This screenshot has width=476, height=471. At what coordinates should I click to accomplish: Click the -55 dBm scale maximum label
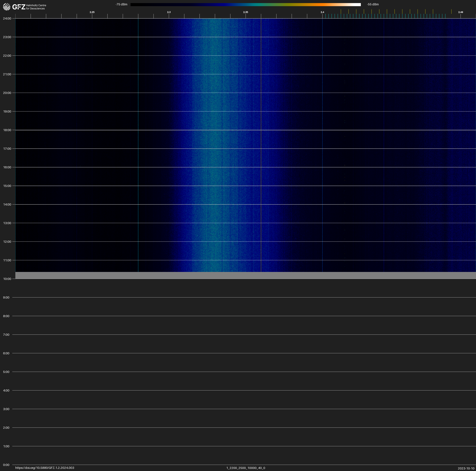coord(373,4)
